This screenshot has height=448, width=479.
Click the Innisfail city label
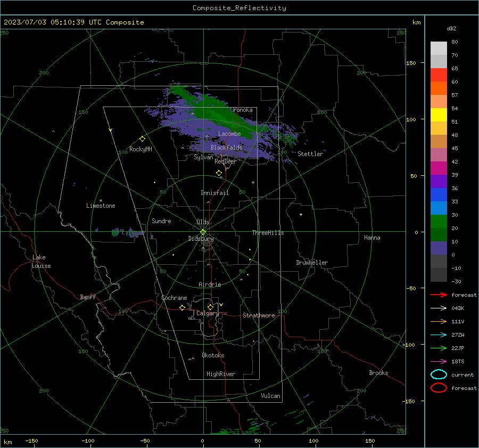[214, 193]
